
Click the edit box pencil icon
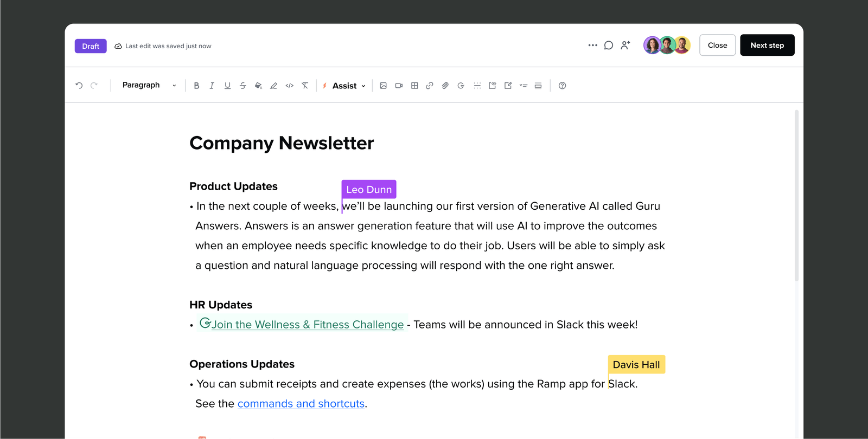coord(508,86)
